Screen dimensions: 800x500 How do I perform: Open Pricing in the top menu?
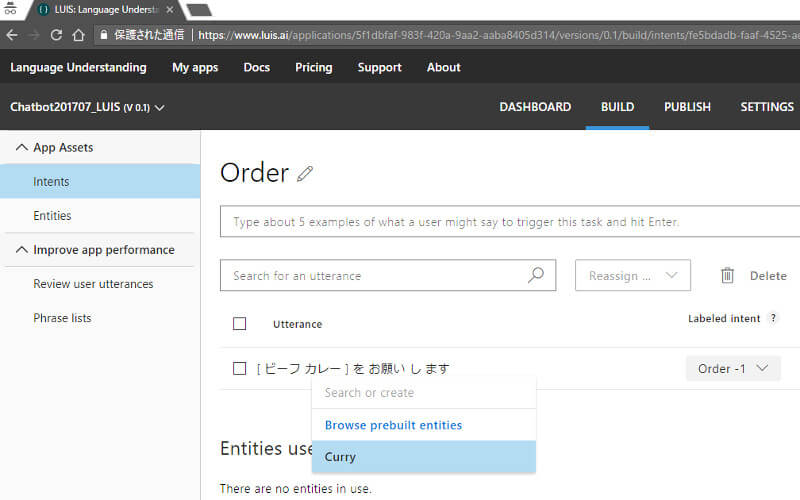pos(313,67)
